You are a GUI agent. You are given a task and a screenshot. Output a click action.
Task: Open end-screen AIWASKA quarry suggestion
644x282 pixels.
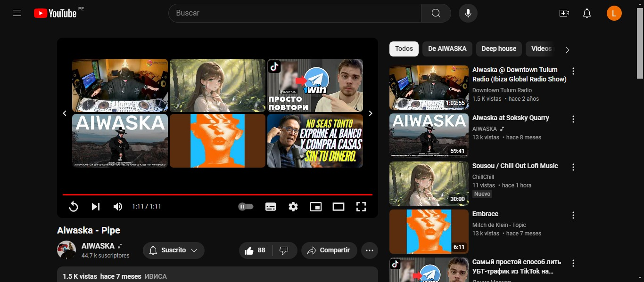120,141
